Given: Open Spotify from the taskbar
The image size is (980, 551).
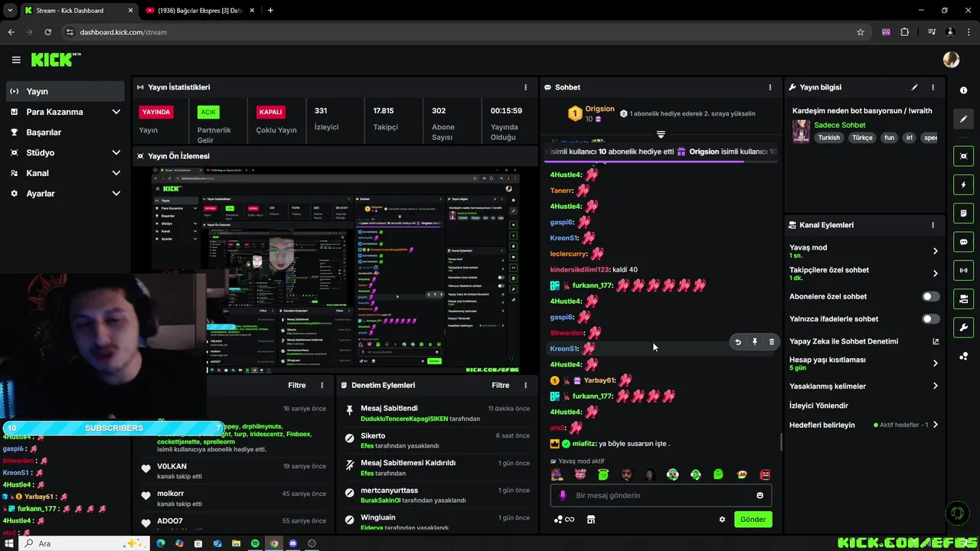Looking at the screenshot, I should coord(255,543).
